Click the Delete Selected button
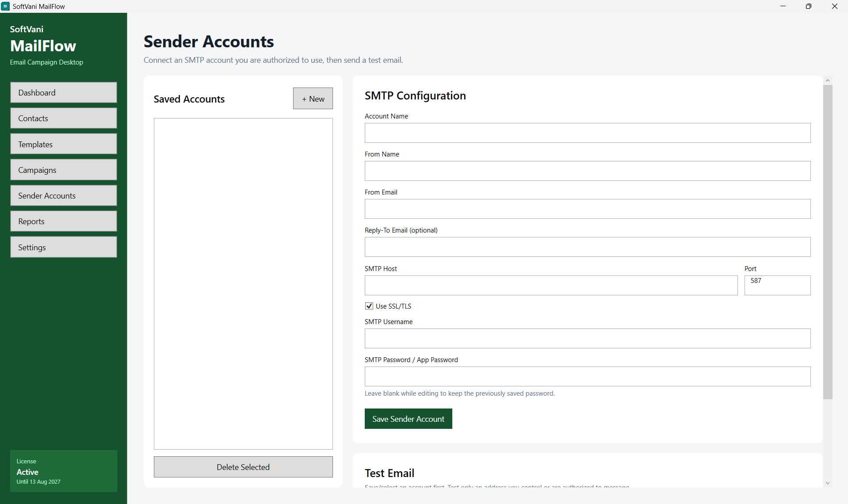Screen dimensions: 848x504 243,467
